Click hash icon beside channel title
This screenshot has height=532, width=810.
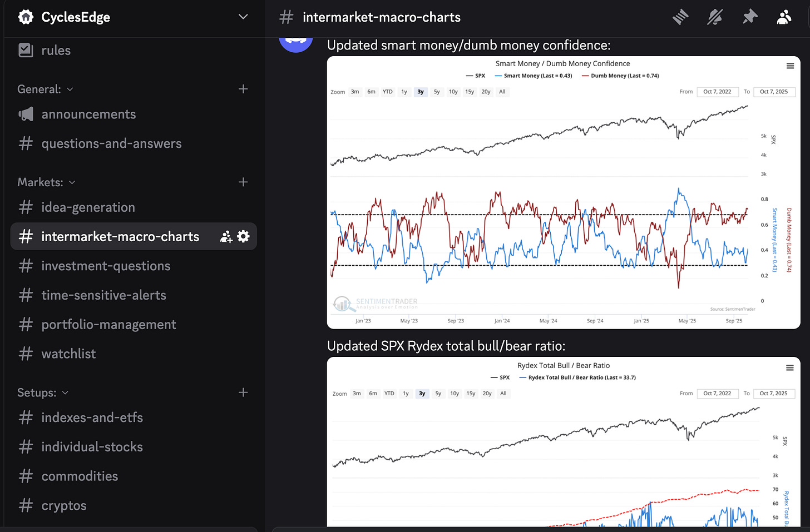286,17
